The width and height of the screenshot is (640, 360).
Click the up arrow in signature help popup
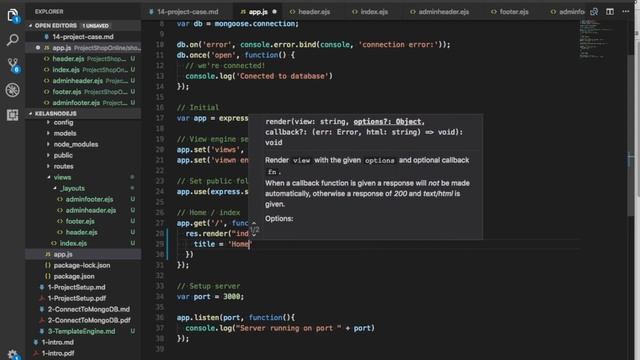pyautogui.click(x=254, y=223)
